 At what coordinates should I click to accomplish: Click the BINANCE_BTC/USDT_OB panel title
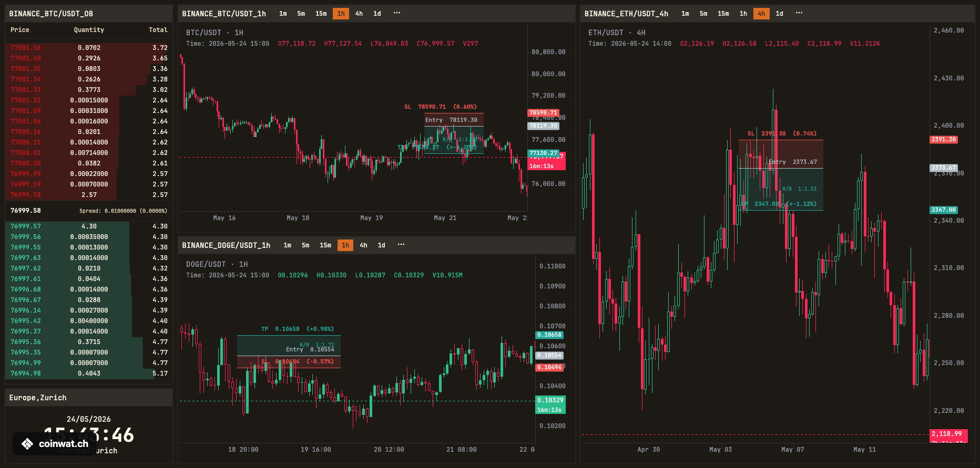[51, 14]
